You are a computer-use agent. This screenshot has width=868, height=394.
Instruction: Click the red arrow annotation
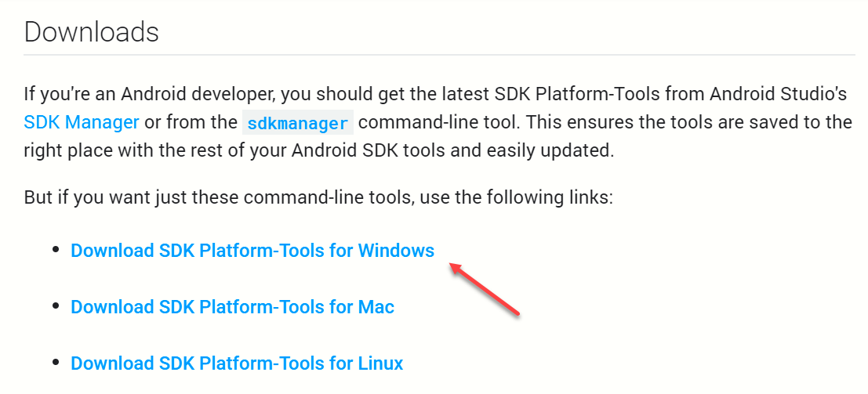[485, 289]
